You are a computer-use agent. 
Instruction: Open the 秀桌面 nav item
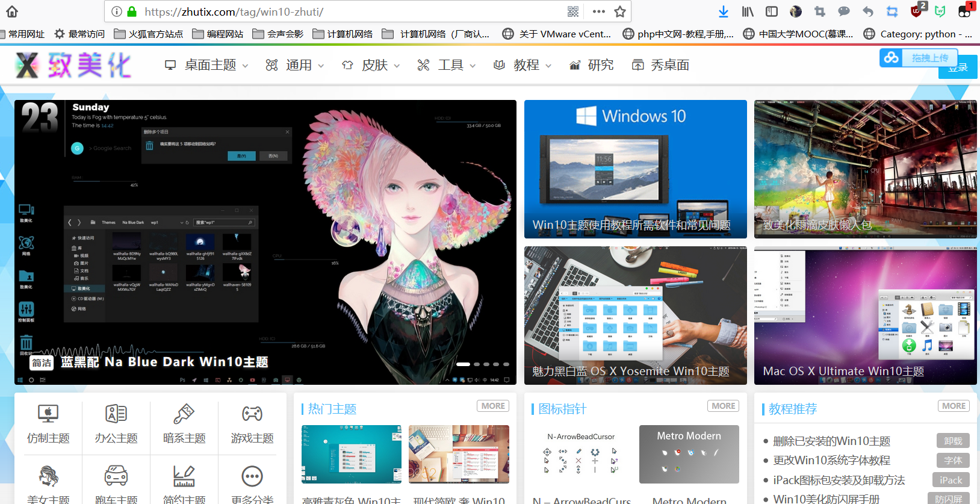tap(660, 65)
